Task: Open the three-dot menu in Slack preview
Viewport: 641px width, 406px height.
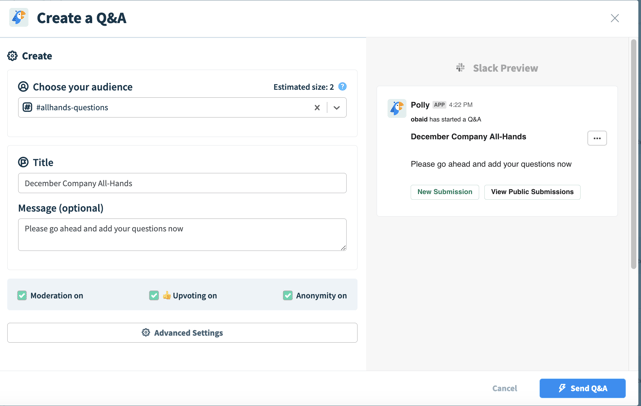Action: point(597,138)
